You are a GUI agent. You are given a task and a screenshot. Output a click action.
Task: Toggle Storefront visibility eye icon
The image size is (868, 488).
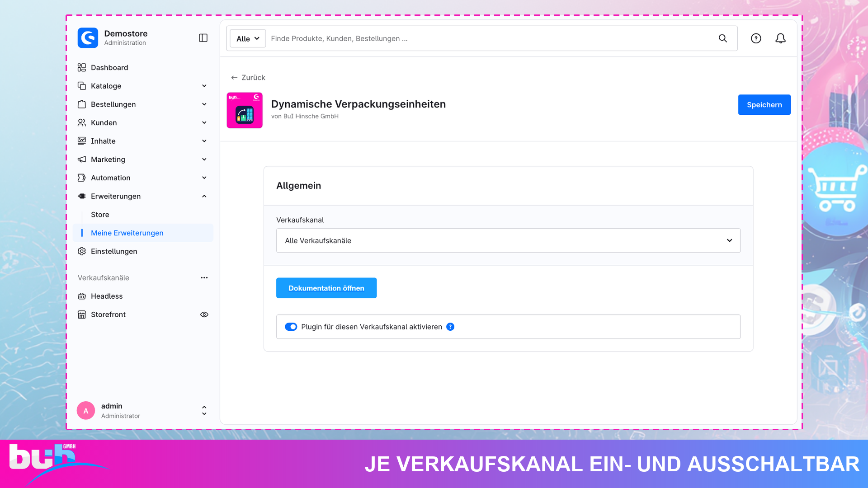click(x=204, y=314)
